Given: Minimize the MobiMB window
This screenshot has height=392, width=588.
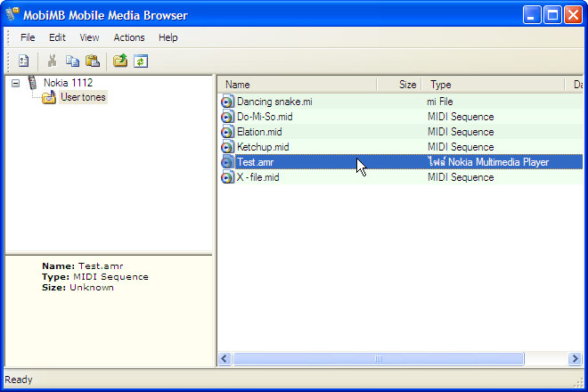Looking at the screenshot, I should coord(532,15).
